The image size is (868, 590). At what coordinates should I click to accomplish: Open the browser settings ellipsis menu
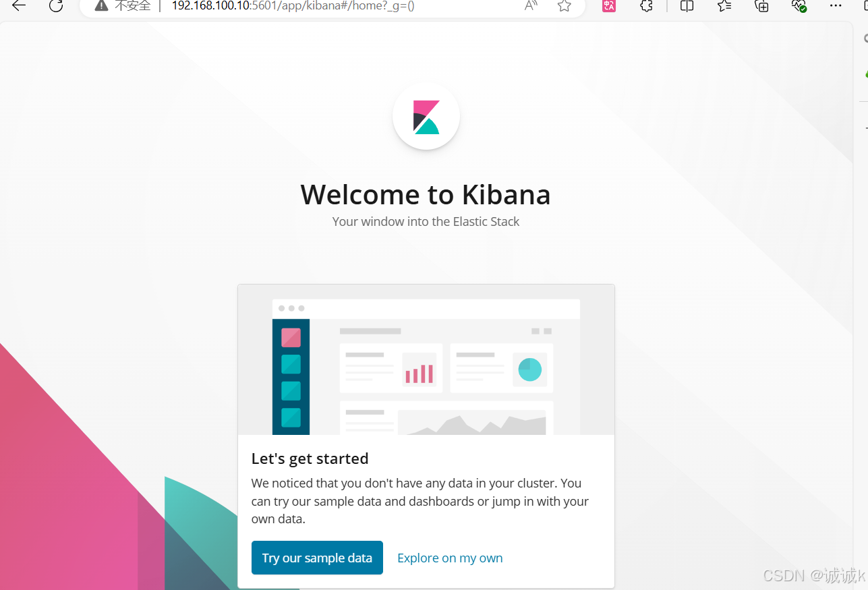point(836,6)
